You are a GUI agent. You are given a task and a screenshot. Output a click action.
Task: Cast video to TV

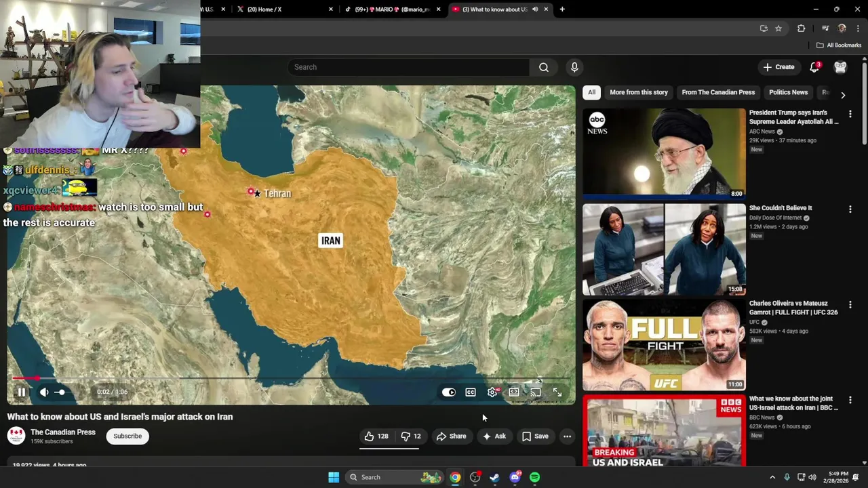click(x=536, y=392)
